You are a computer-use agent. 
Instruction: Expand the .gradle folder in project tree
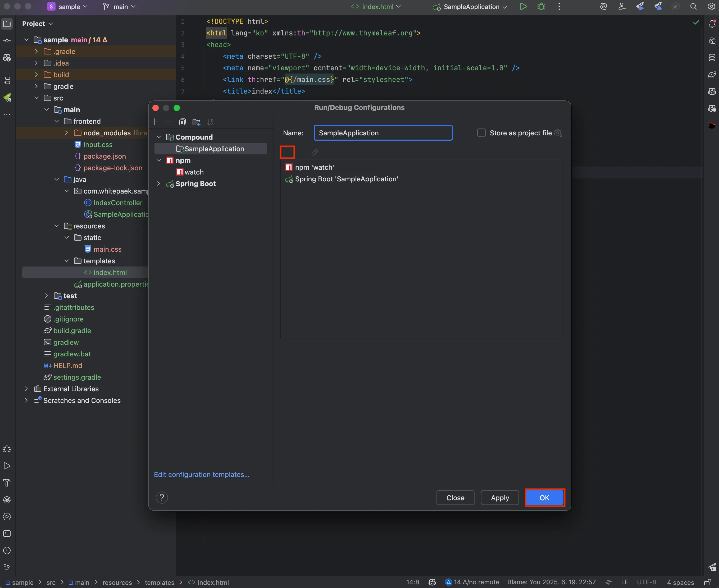(36, 51)
